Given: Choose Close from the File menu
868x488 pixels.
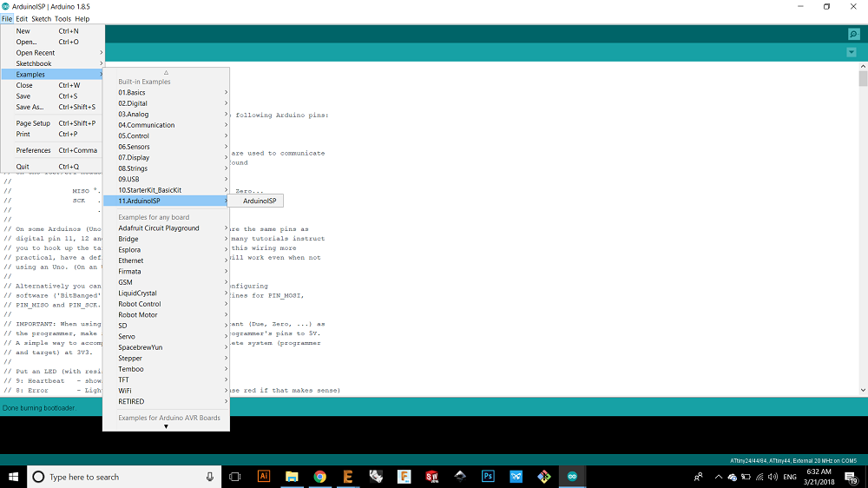Looking at the screenshot, I should 53,85.
